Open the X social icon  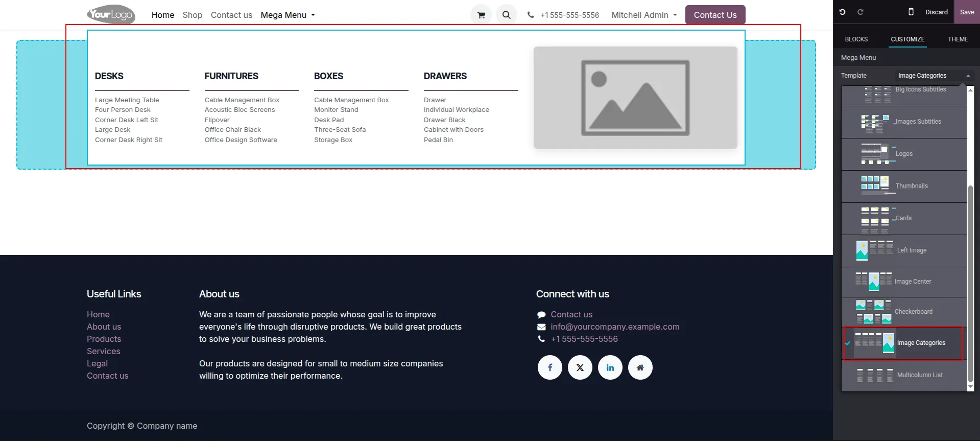(580, 367)
